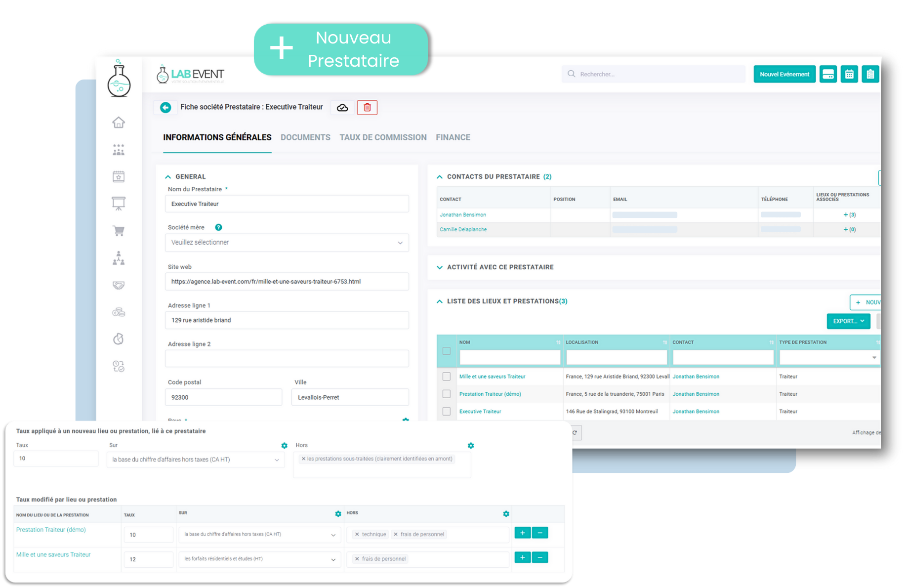Click the teal calendar icon in header

849,74
